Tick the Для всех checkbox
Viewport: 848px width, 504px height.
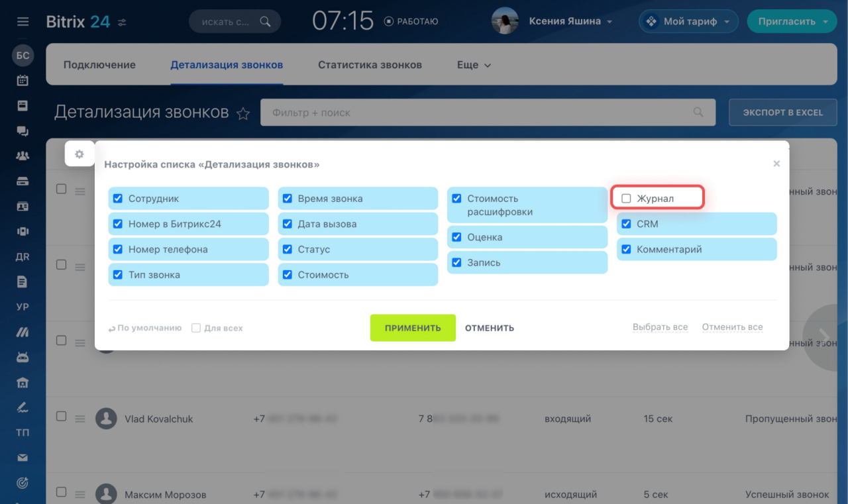pos(196,328)
